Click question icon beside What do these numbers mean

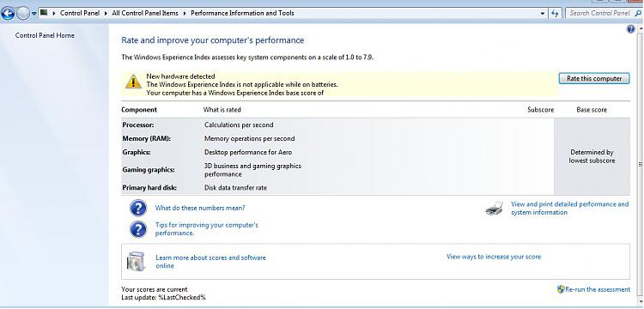138,208
